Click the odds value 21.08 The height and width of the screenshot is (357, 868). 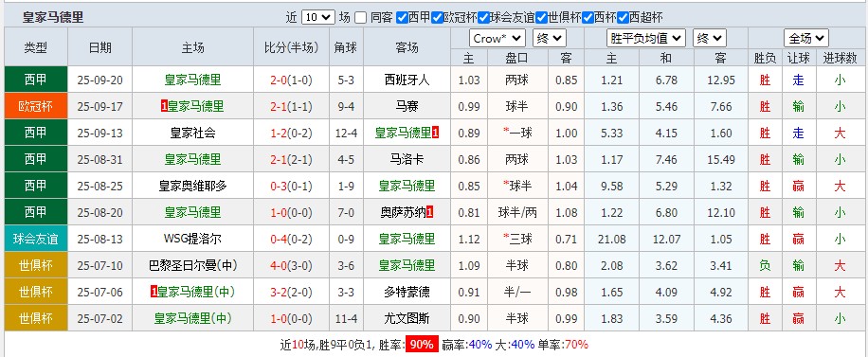611,240
